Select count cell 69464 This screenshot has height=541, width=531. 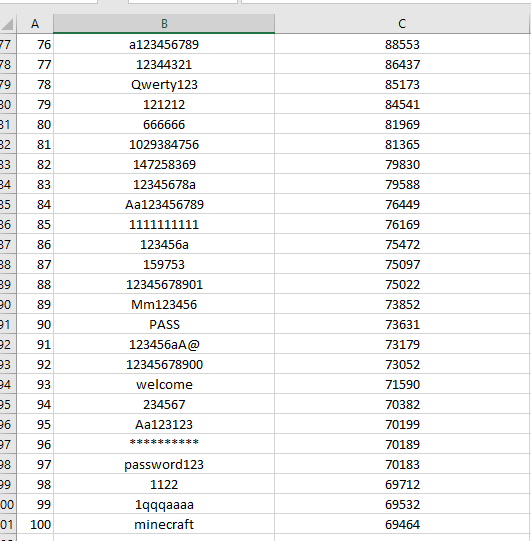click(x=402, y=524)
